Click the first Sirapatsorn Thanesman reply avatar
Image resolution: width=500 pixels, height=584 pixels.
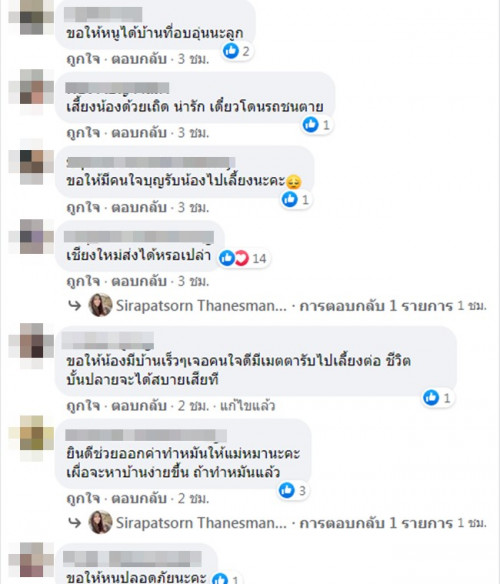pyautogui.click(x=100, y=305)
